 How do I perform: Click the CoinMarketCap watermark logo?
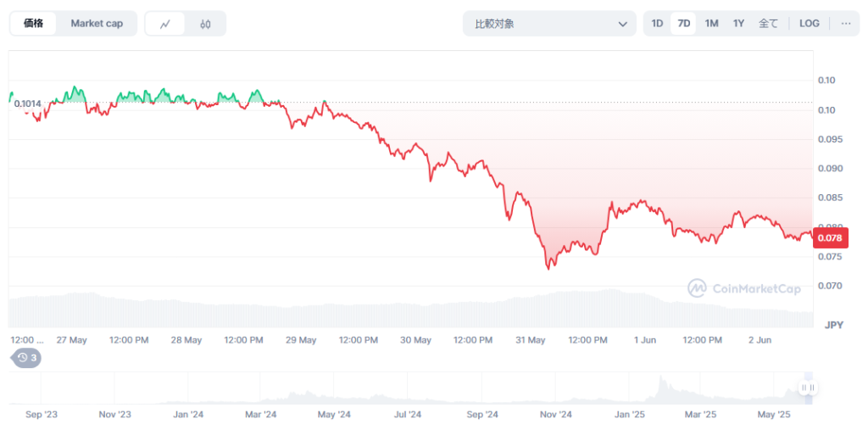744,288
